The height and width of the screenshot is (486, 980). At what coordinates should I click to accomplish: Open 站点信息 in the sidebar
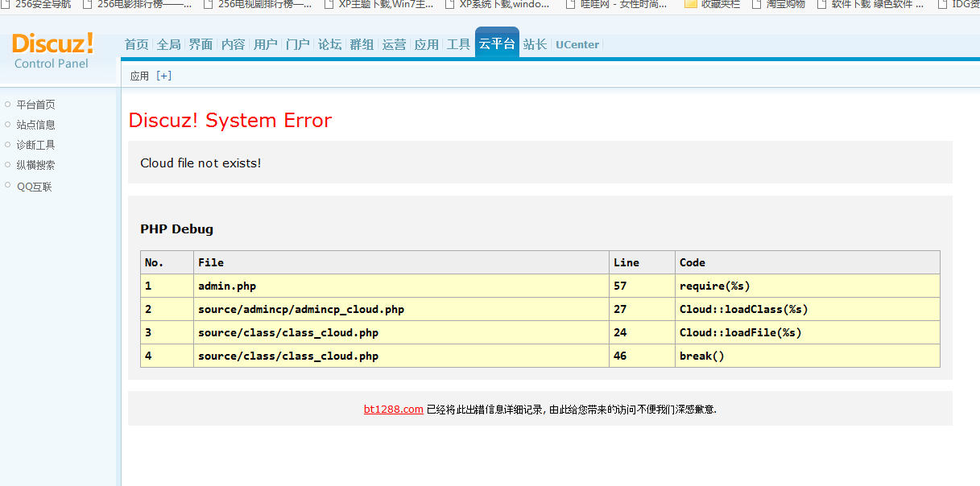pyautogui.click(x=35, y=125)
